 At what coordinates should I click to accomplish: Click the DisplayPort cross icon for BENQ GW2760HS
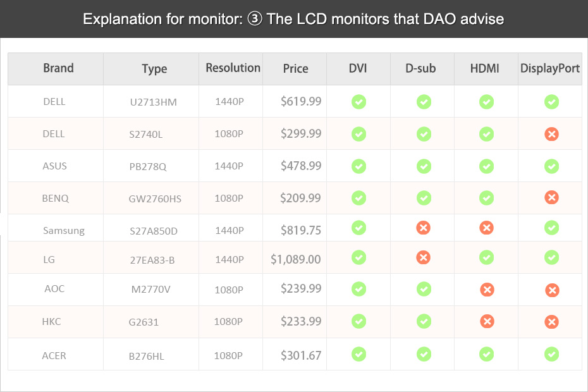[x=551, y=197]
